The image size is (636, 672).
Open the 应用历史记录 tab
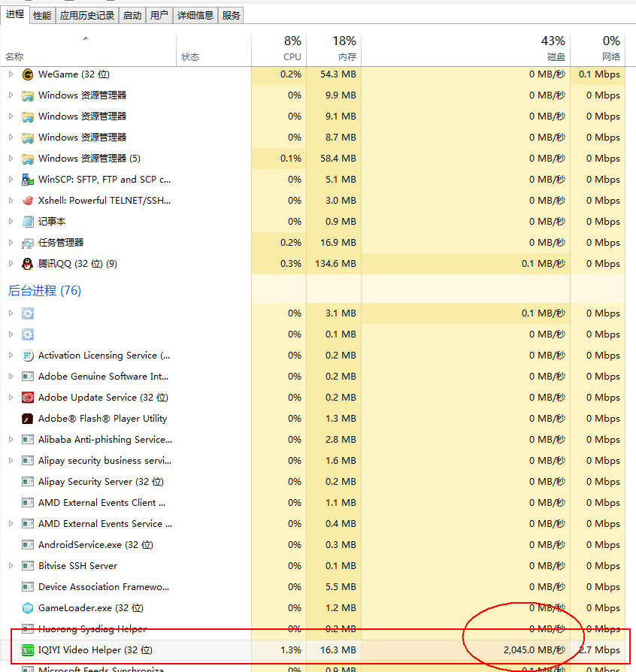[x=87, y=16]
